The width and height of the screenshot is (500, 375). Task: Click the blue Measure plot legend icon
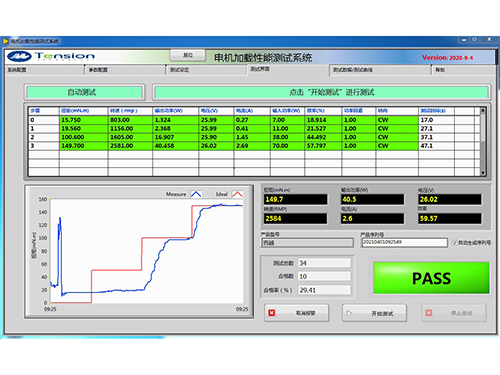pos(196,194)
